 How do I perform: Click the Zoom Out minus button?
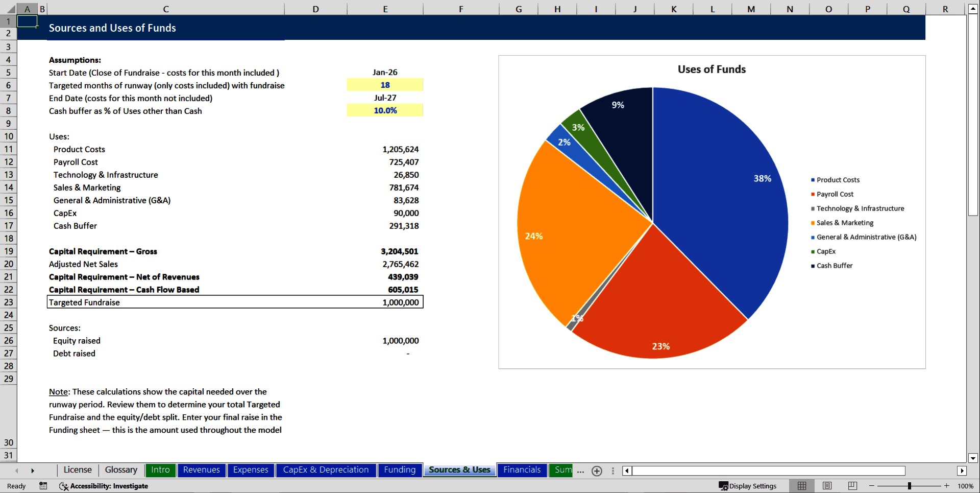tap(871, 486)
